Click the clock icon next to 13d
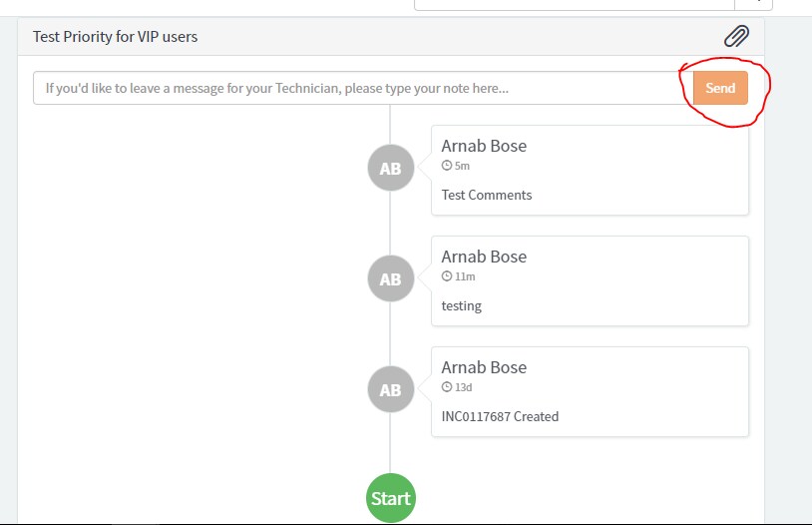812x525 pixels. [446, 387]
